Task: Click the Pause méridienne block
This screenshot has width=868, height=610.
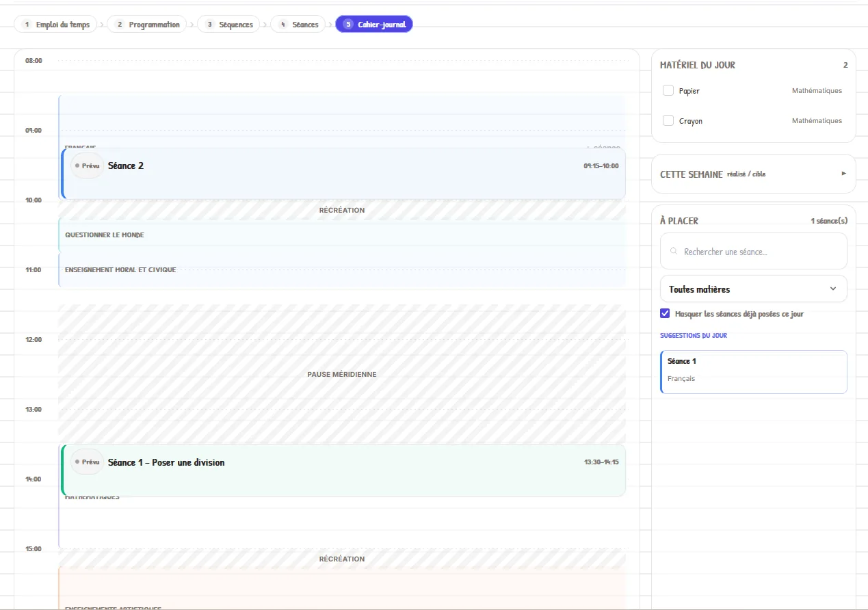Action: pos(342,374)
